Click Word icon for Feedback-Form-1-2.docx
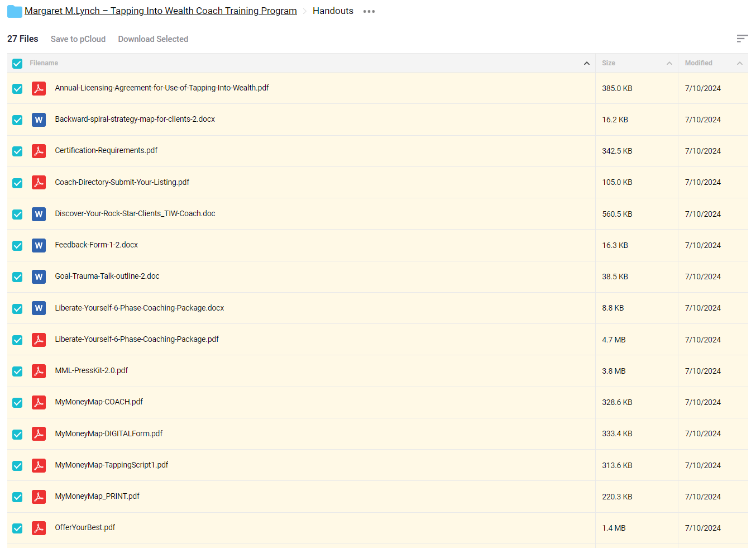The width and height of the screenshot is (756, 548). coord(39,245)
